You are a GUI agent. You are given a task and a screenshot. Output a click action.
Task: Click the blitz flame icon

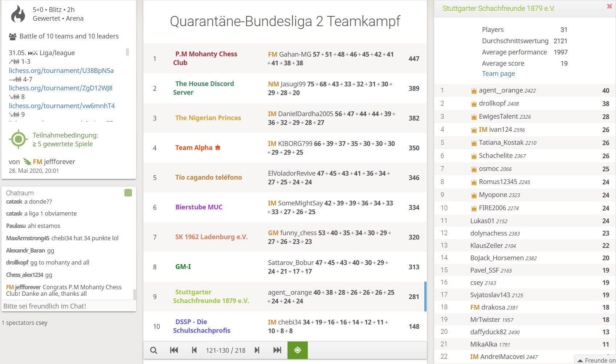coord(18,14)
